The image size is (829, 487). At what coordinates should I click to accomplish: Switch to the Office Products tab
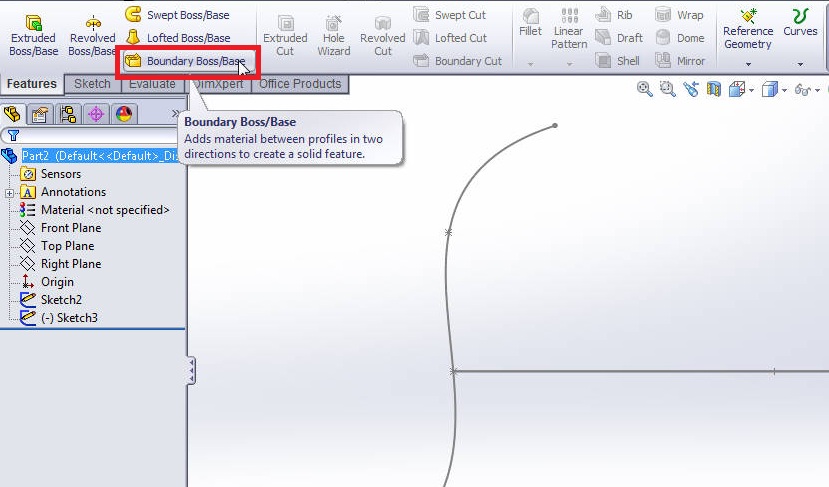[300, 84]
